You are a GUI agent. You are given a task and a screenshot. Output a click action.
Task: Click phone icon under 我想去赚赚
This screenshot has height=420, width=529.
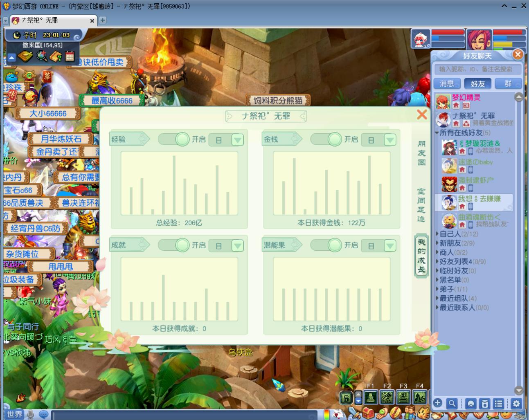(x=470, y=207)
